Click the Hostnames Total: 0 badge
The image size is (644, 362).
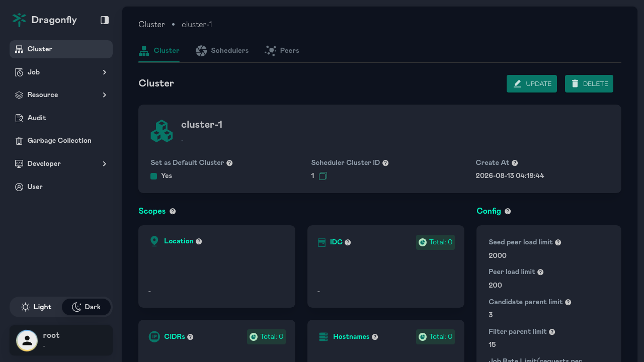coord(435,337)
